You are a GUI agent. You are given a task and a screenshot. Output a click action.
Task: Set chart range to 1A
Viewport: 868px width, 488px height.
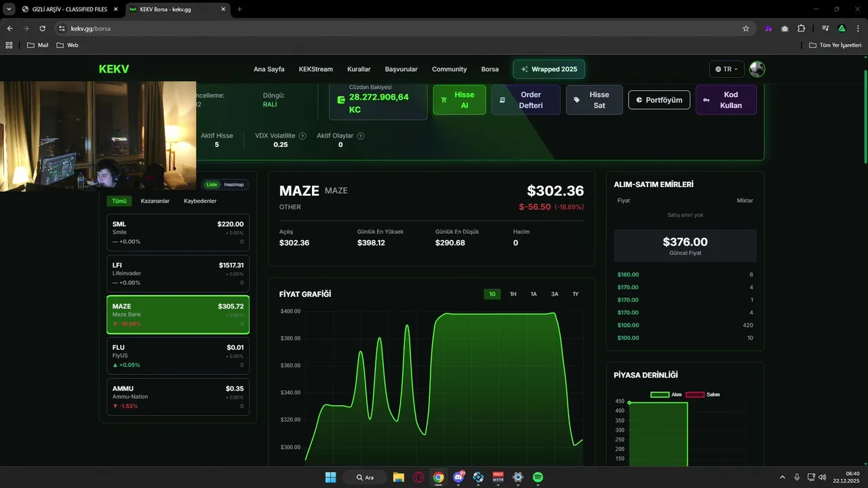[x=534, y=294]
